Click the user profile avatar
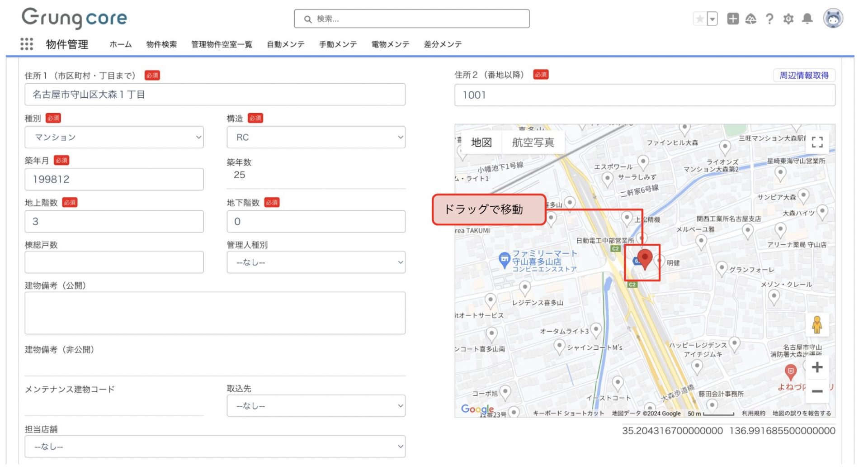Image resolution: width=868 pixels, height=471 pixels. tap(832, 19)
